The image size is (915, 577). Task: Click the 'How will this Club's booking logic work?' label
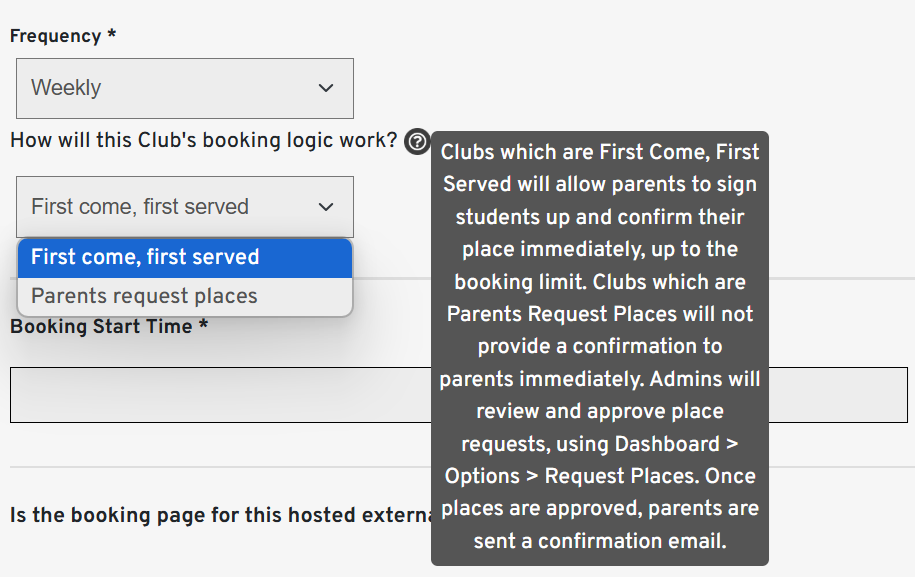[x=204, y=141]
